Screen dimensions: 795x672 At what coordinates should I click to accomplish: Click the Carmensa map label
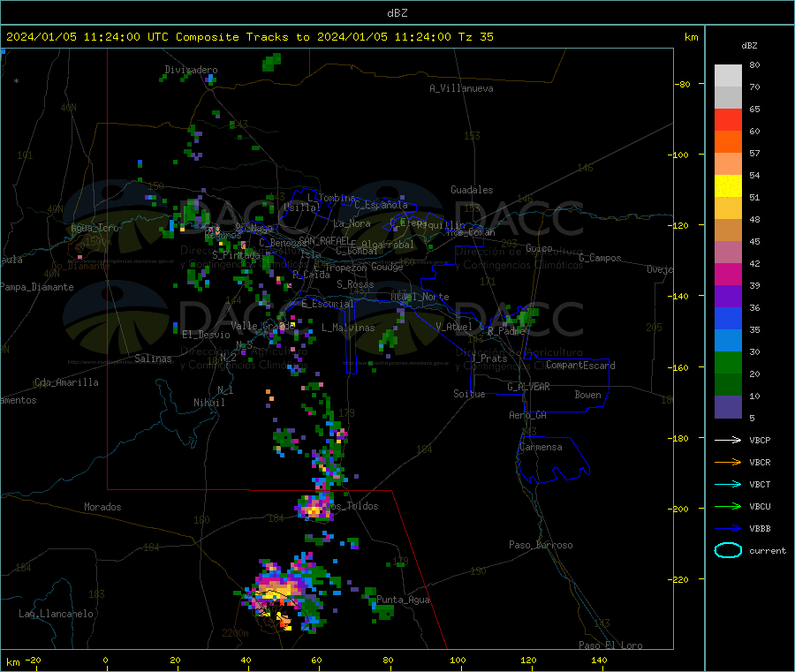pyautogui.click(x=541, y=447)
